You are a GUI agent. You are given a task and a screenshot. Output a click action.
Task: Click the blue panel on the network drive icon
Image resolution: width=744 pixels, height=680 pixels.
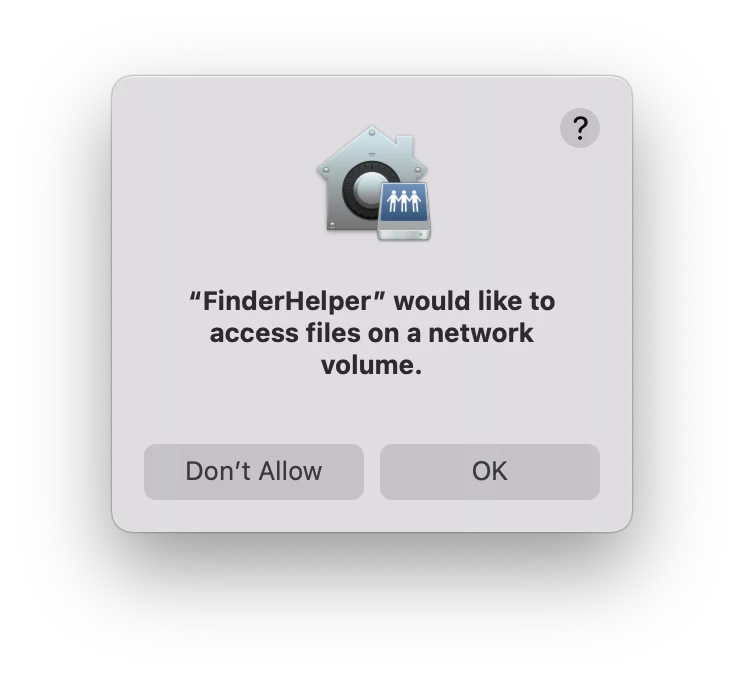(x=403, y=203)
